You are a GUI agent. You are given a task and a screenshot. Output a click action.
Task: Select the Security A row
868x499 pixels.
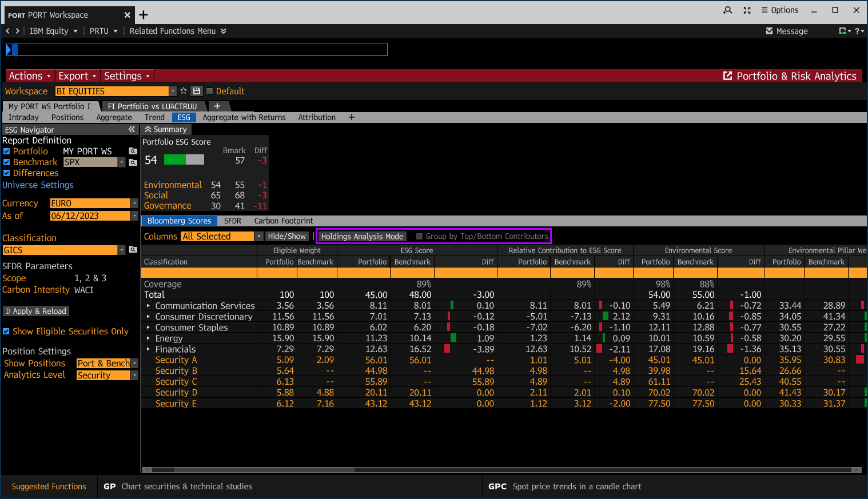[x=503, y=360]
